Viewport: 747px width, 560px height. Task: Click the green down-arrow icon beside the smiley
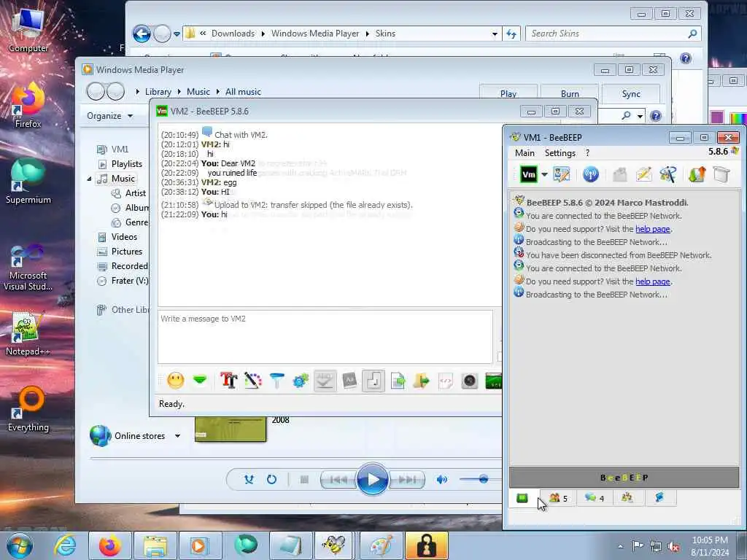coord(200,380)
